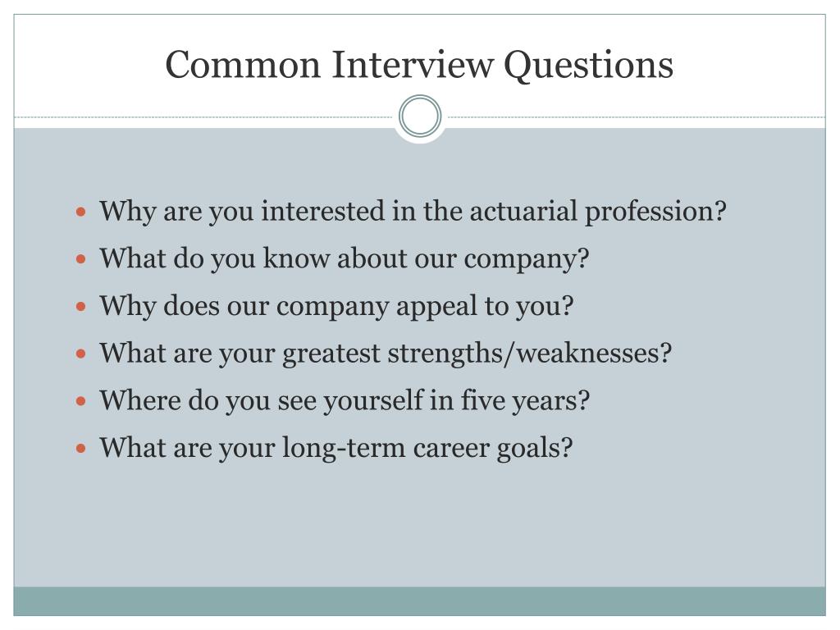Viewport: 840px width, 630px height.
Task: Click the bullet dot beside the career goals question
Action: click(x=80, y=450)
